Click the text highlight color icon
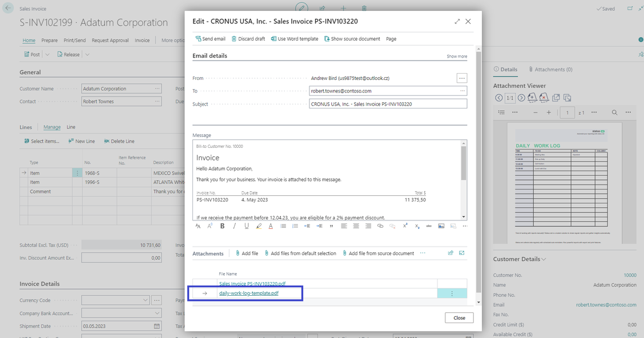Viewport: 644px width, 338px height. (x=259, y=226)
